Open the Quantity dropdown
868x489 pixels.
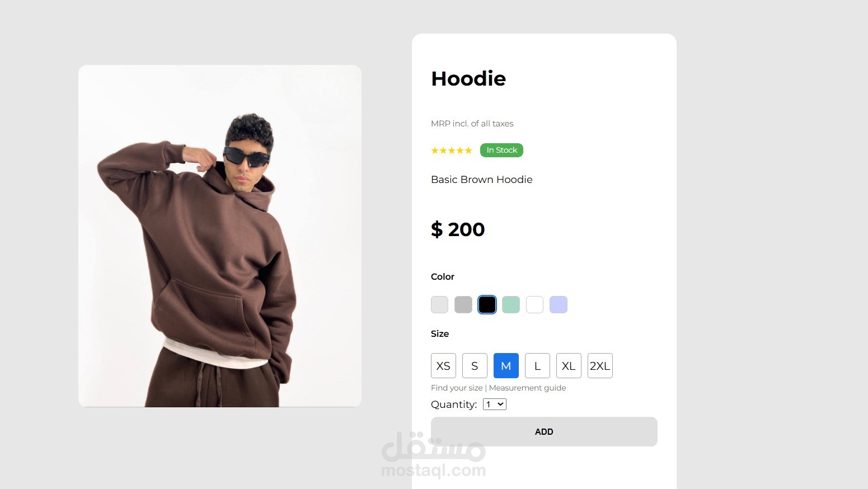495,405
